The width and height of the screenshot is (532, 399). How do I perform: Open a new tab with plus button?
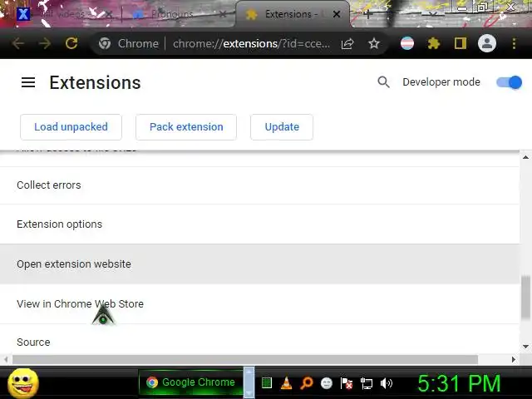pyautogui.click(x=368, y=14)
